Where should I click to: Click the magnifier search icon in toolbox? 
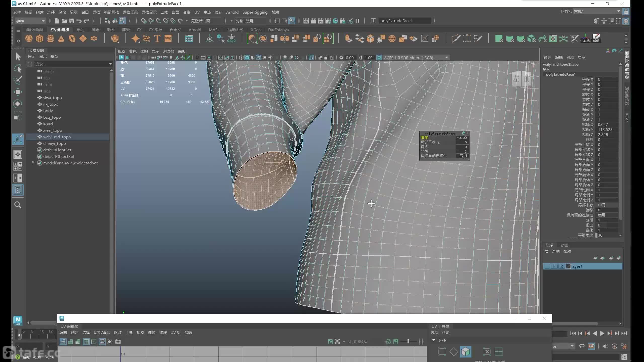click(18, 205)
